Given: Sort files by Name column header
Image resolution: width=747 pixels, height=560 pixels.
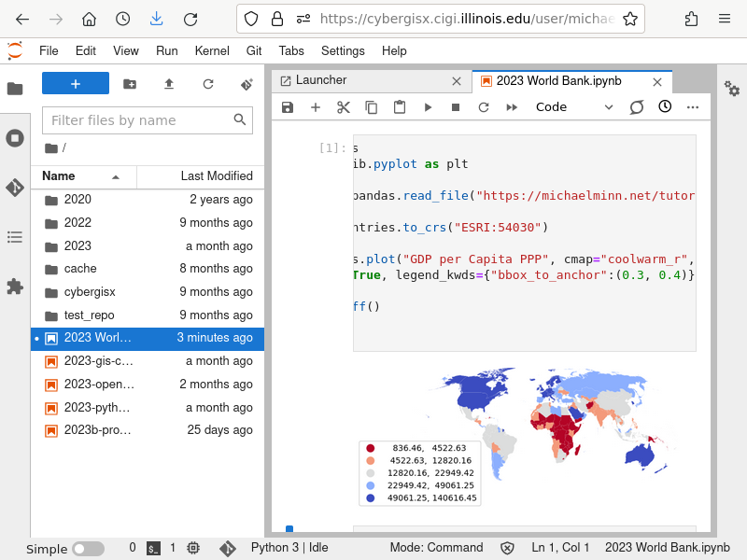Looking at the screenshot, I should tap(59, 176).
